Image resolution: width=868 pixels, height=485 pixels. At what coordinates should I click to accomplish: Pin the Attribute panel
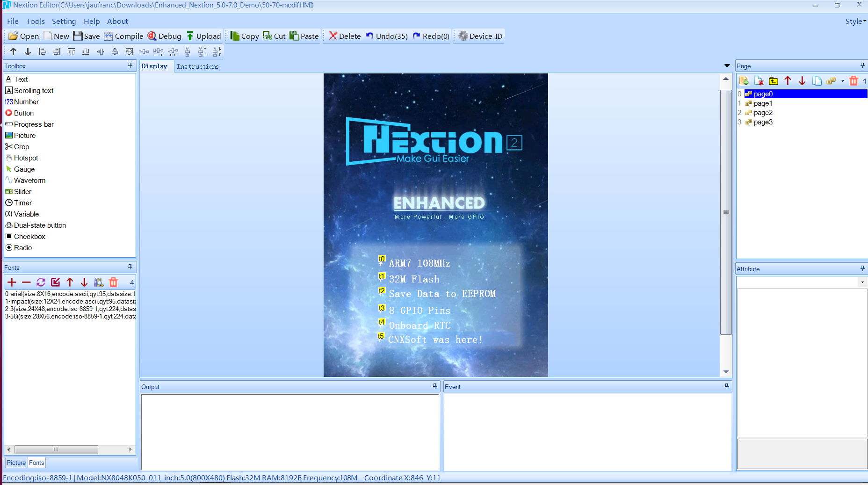tap(862, 268)
